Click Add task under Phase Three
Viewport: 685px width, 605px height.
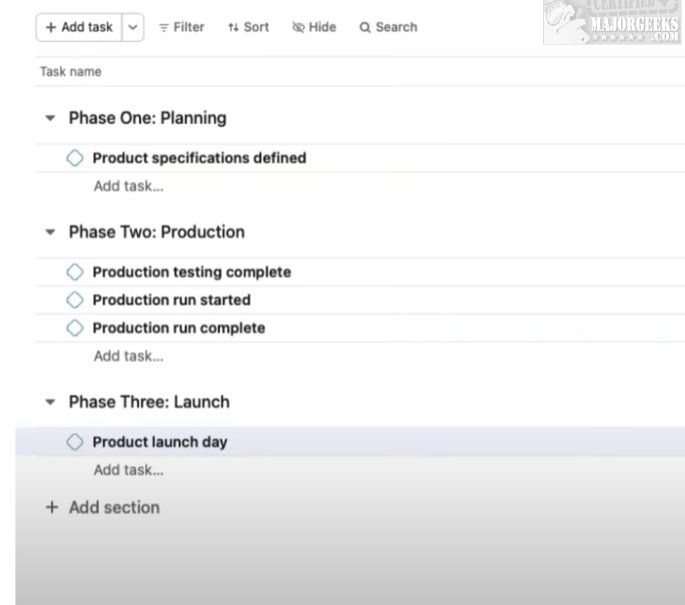coord(128,470)
